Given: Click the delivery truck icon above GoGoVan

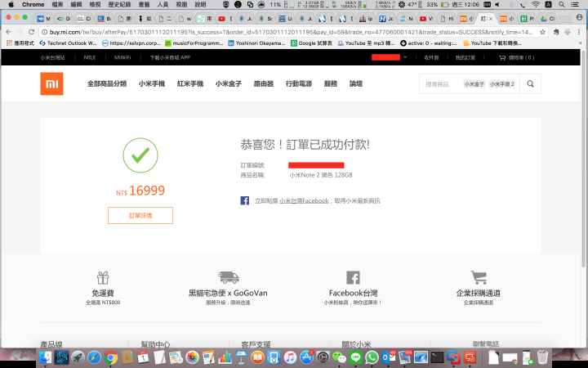Looking at the screenshot, I should pyautogui.click(x=228, y=277).
